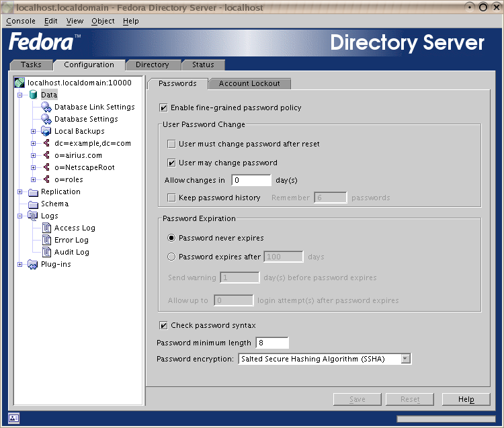Click the Schema folder icon
The image size is (504, 428).
coord(33,204)
